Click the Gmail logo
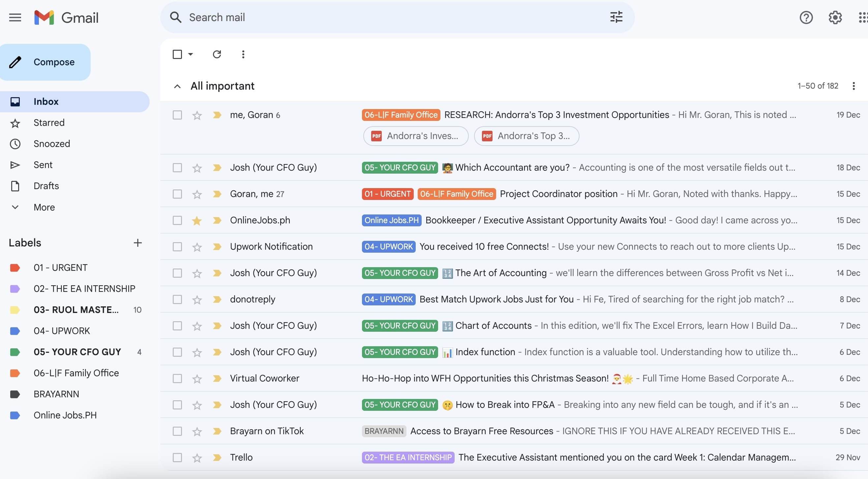This screenshot has width=868, height=479. pos(66,17)
